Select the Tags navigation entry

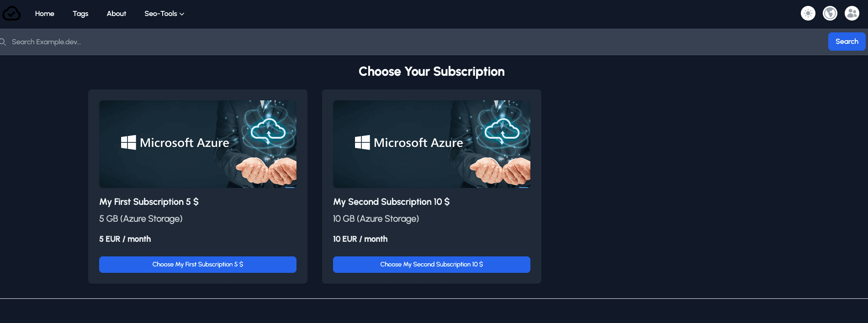(x=80, y=14)
